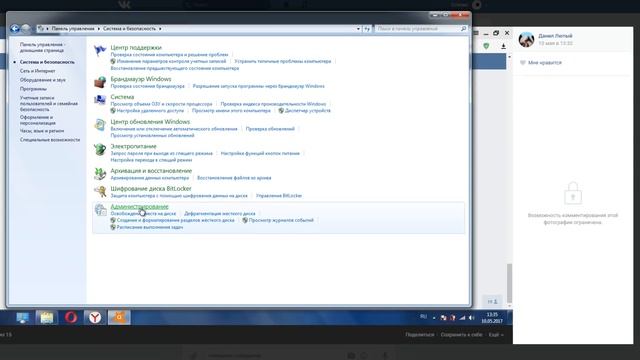Click Поделиться under the photo
The width and height of the screenshot is (640, 360).
420,335
